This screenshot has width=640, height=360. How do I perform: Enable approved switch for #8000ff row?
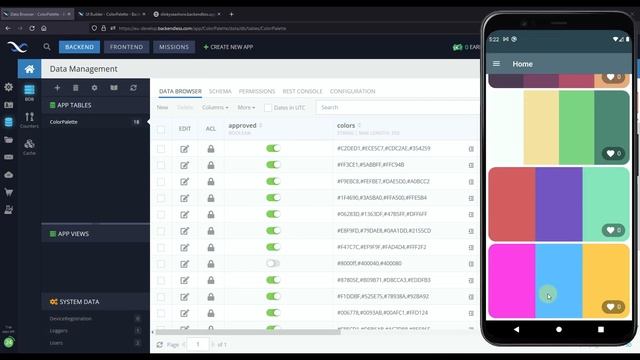[x=273, y=263]
